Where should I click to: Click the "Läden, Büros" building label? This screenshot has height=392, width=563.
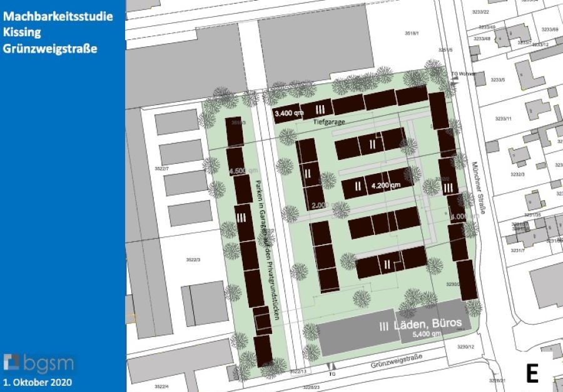[428, 323]
